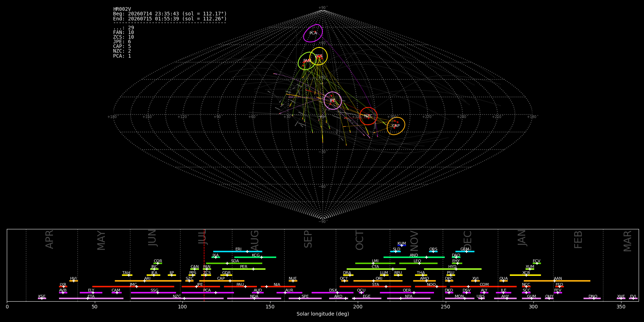Click the COM shower bar in the timeline
The height and width of the screenshot is (322, 644).
pyautogui.click(x=483, y=287)
